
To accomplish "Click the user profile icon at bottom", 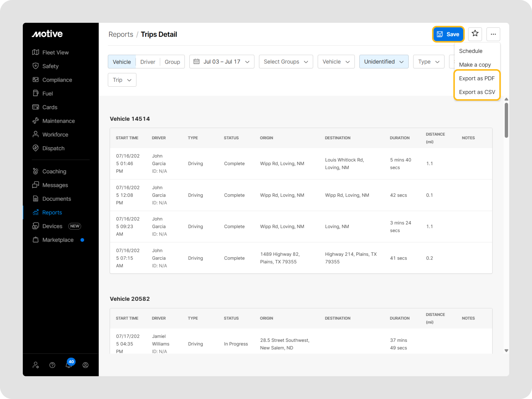I will click(x=85, y=365).
